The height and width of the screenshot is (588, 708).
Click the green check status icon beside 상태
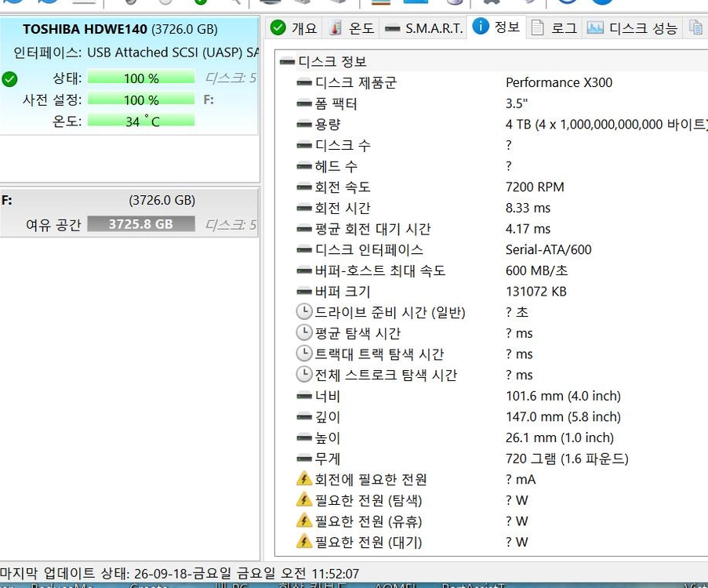point(9,79)
